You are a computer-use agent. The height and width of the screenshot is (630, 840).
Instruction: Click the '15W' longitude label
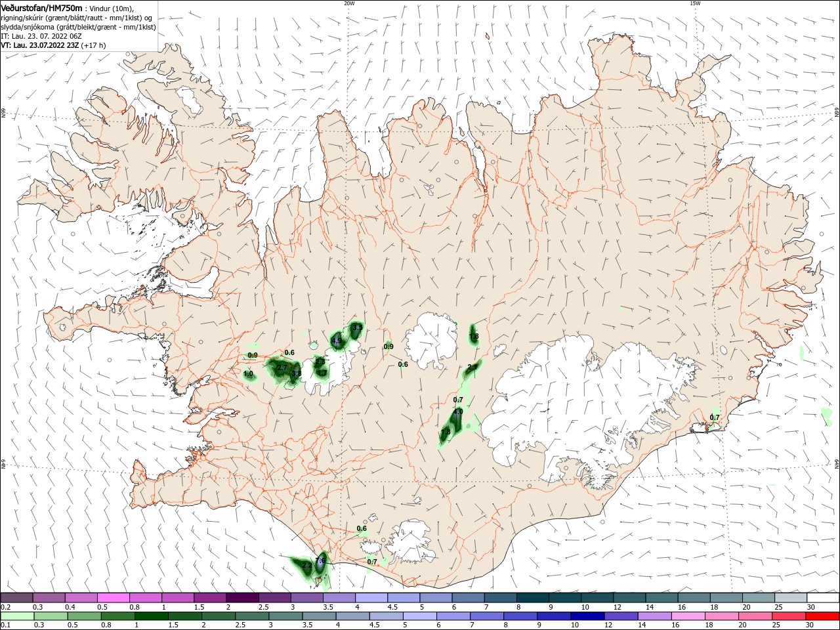coord(695,3)
